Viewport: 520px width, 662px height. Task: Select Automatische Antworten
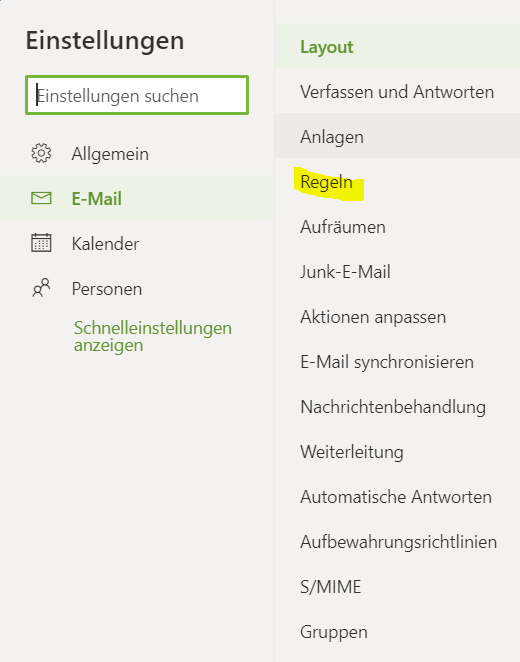tap(397, 497)
